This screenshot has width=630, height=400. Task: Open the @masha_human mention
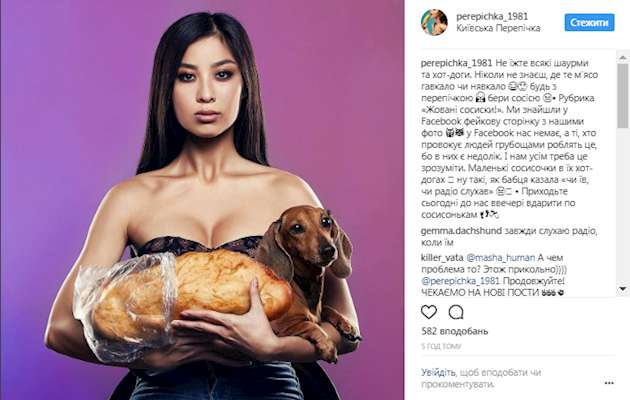(500, 257)
